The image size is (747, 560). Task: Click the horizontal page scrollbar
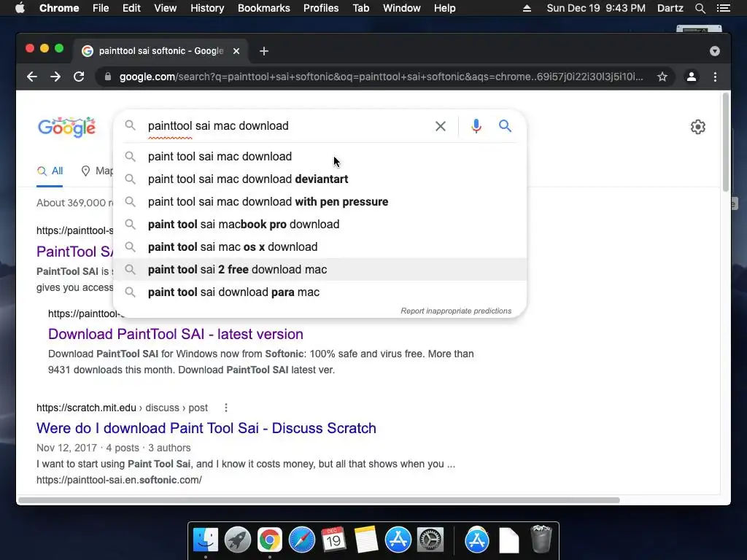pyautogui.click(x=320, y=500)
